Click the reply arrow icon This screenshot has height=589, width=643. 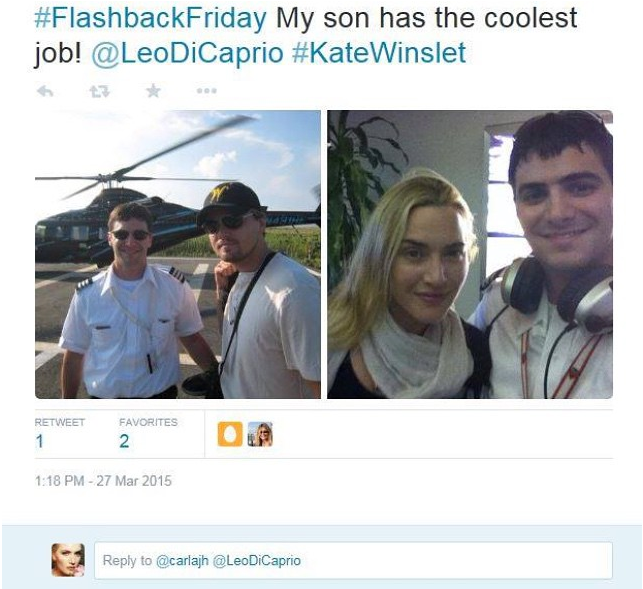45,91
